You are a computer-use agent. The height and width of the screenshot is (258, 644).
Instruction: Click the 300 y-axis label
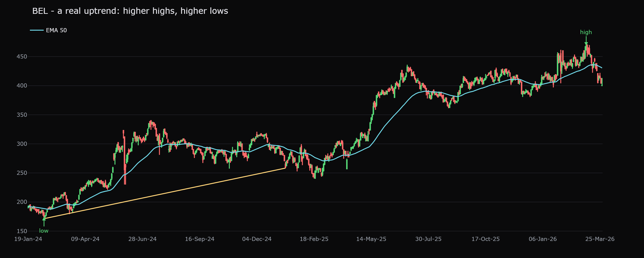(22, 144)
